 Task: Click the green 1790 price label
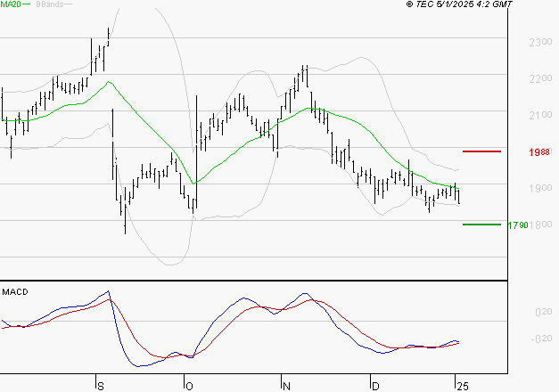(518, 225)
